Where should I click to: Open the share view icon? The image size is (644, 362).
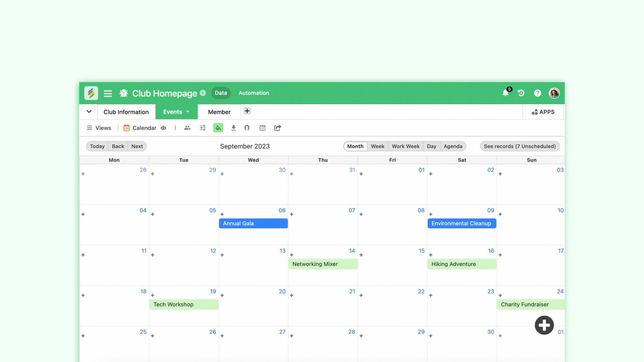point(277,128)
